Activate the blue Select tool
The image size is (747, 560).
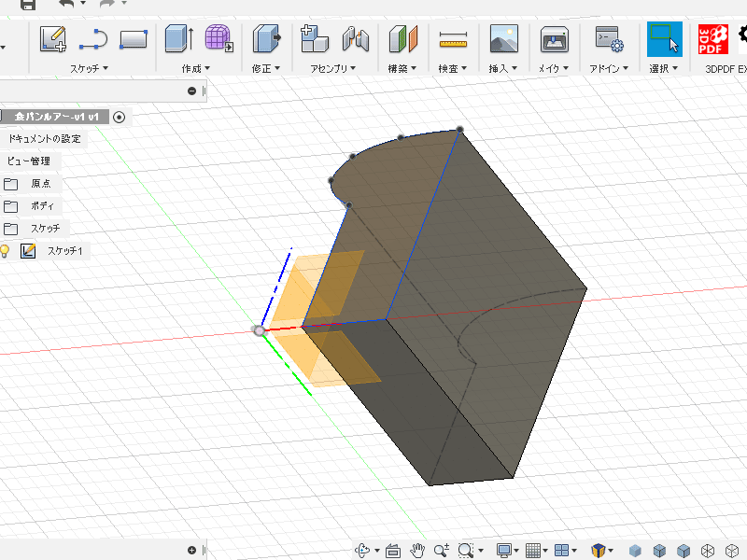(665, 39)
